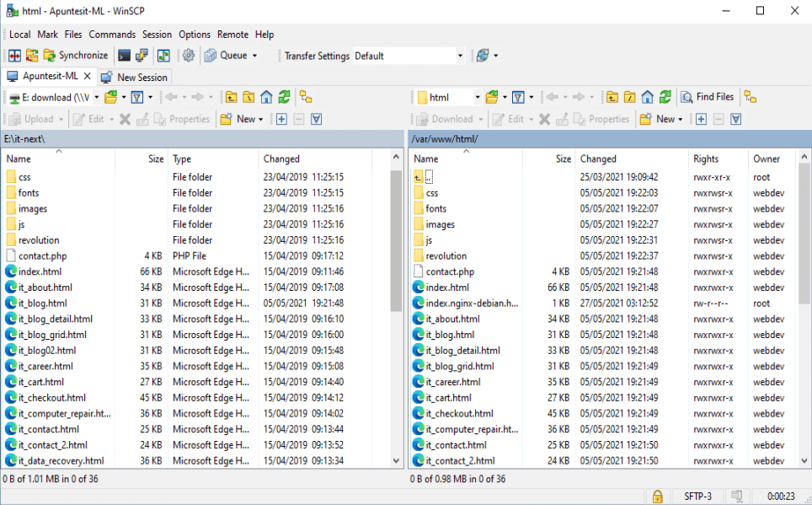The width and height of the screenshot is (812, 505).
Task: Toggle directory tree in the local panel
Action: point(306,97)
